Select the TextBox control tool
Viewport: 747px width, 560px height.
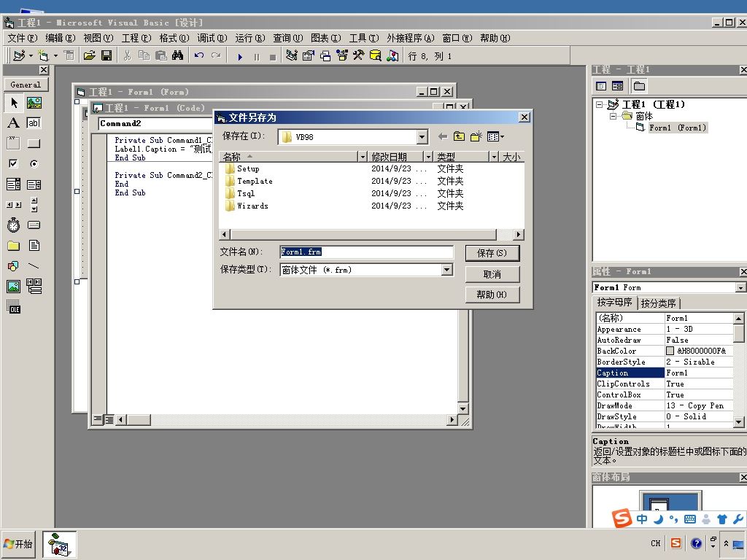[34, 122]
